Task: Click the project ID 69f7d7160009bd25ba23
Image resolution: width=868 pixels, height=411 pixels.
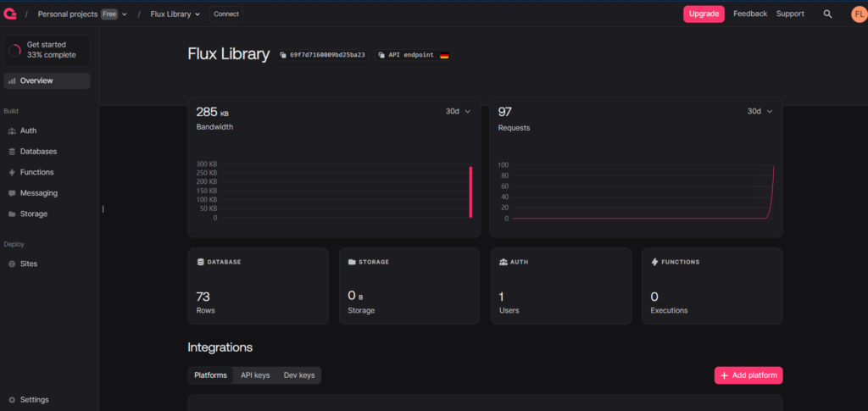Action: tap(327, 55)
